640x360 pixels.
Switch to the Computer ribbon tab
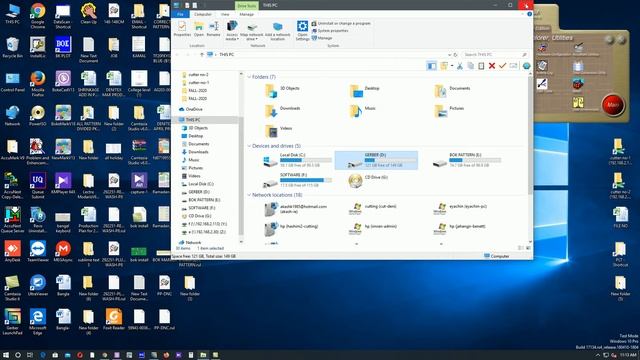tap(203, 14)
